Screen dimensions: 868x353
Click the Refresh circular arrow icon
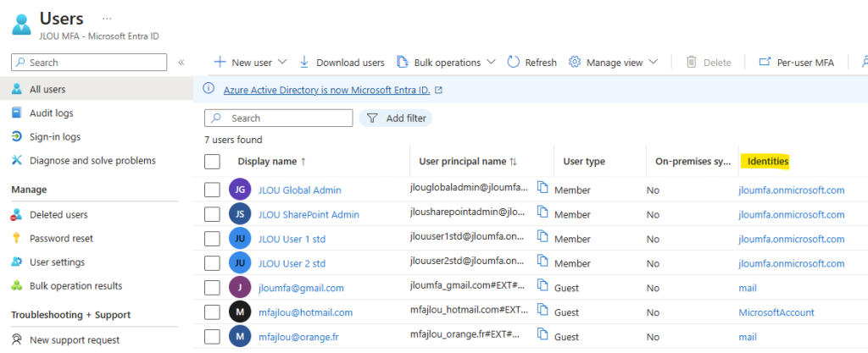513,62
